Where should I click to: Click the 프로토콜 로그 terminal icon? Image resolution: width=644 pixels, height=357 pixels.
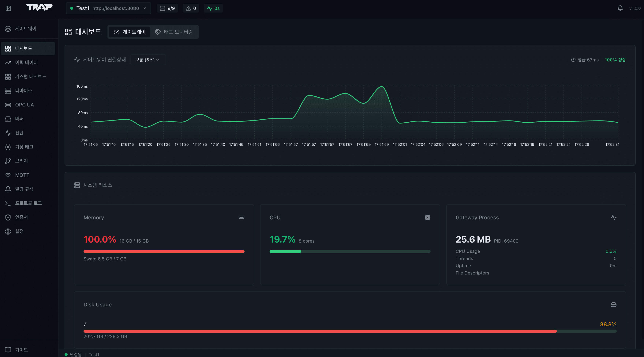8,203
